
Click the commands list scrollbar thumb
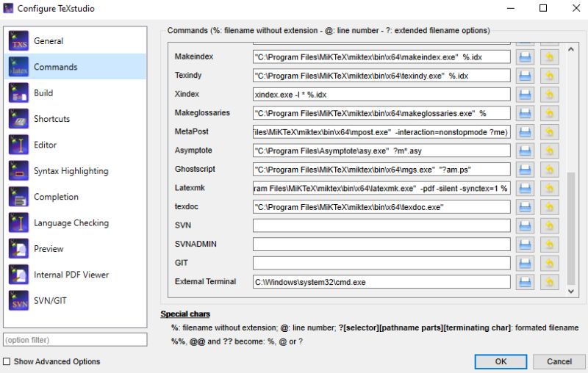click(571, 228)
